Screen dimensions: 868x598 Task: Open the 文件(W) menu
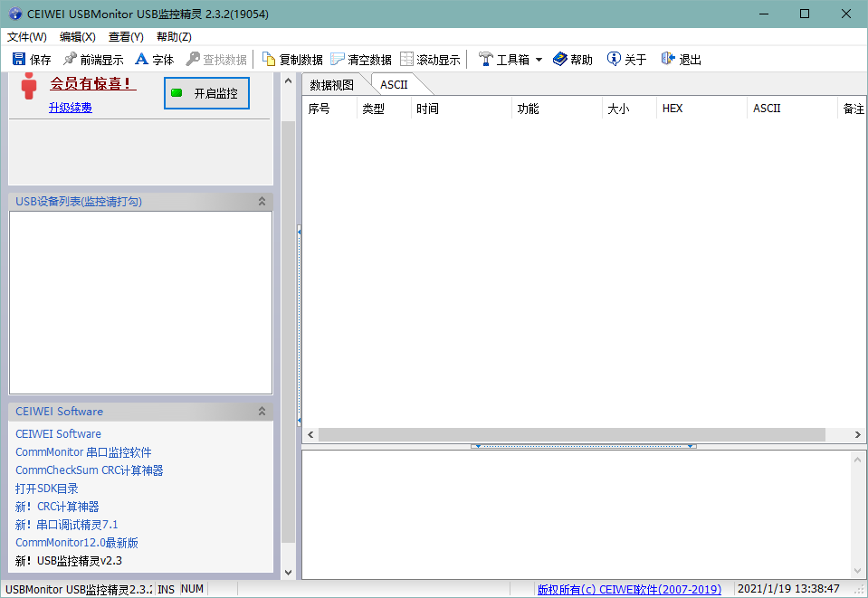point(27,37)
